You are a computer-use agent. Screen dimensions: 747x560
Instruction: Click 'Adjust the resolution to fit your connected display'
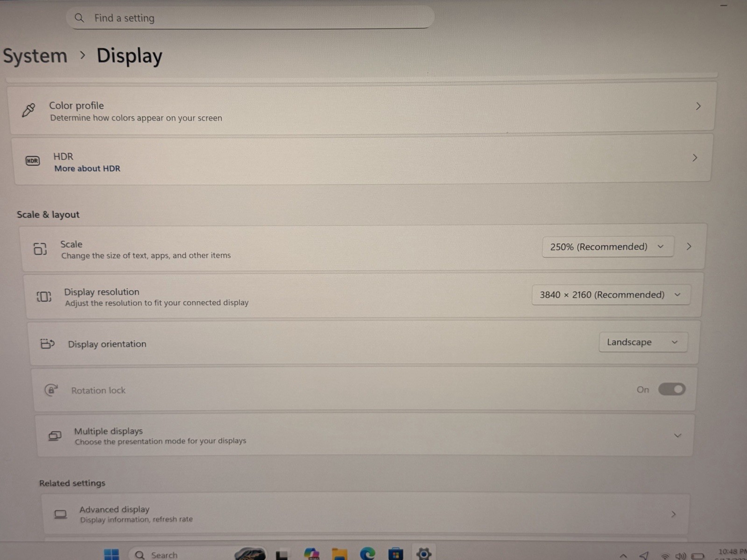tap(157, 303)
